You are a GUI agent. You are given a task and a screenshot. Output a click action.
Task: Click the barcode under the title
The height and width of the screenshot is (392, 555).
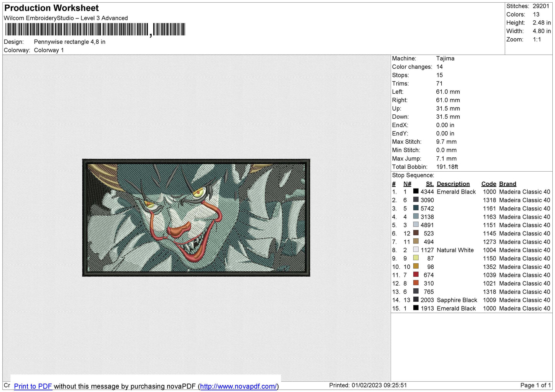click(95, 30)
